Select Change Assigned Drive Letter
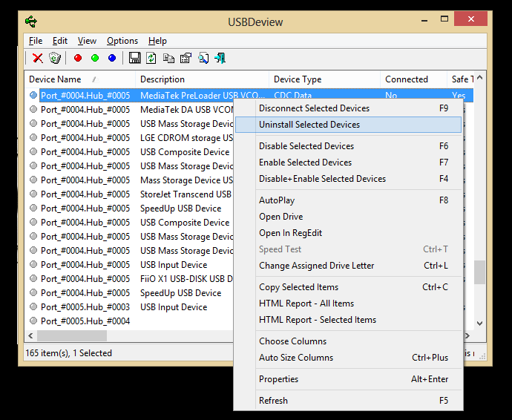Viewport: 512px width, 420px height. (348, 266)
